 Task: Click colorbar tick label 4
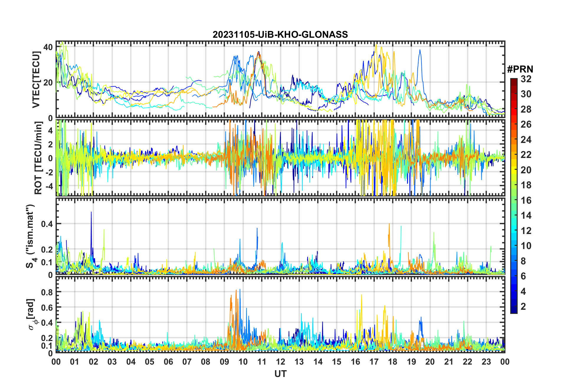pyautogui.click(x=523, y=291)
